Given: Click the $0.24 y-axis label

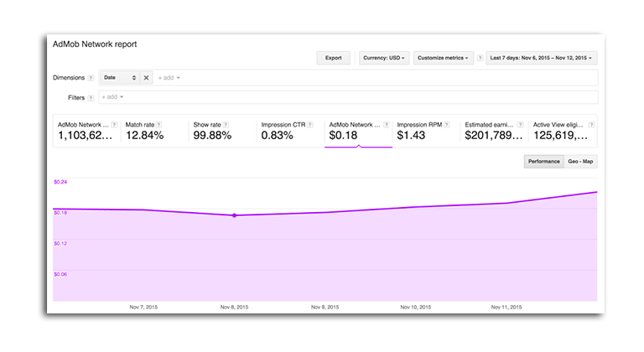Looking at the screenshot, I should [x=60, y=182].
